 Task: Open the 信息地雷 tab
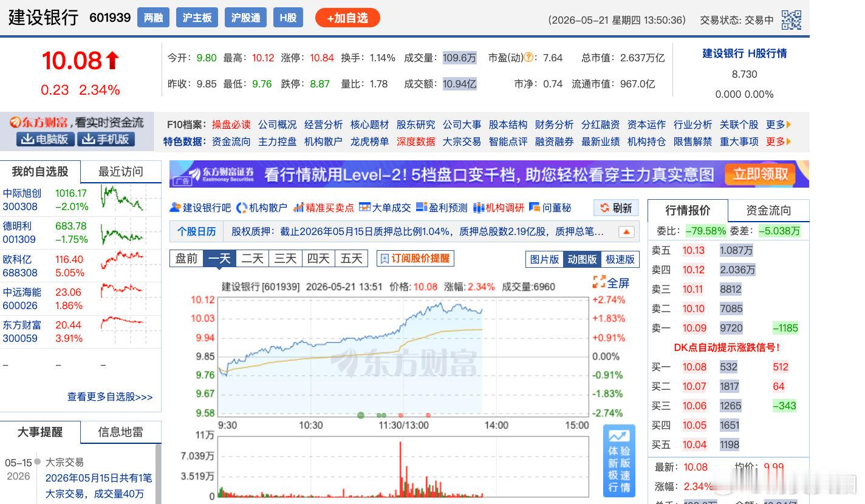(x=121, y=432)
